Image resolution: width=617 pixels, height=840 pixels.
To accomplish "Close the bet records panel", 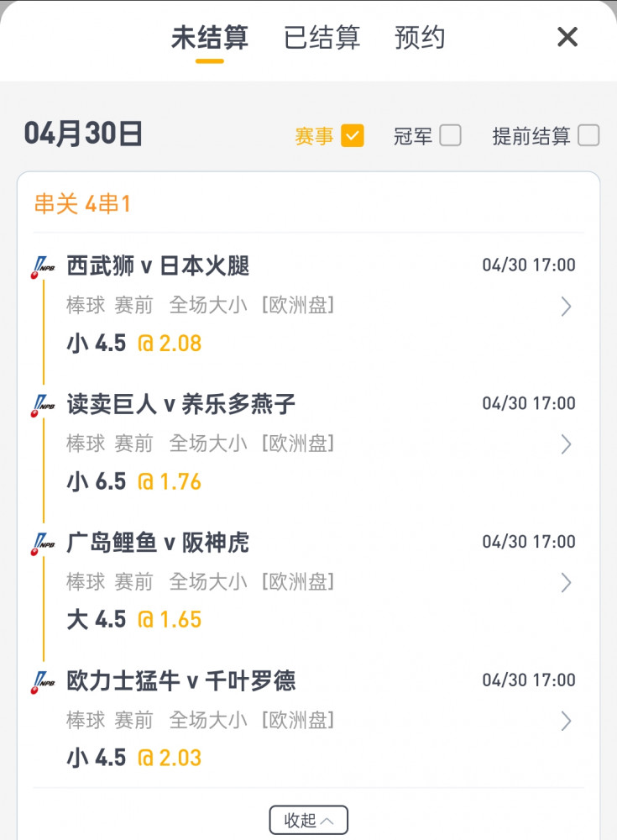I will [567, 37].
